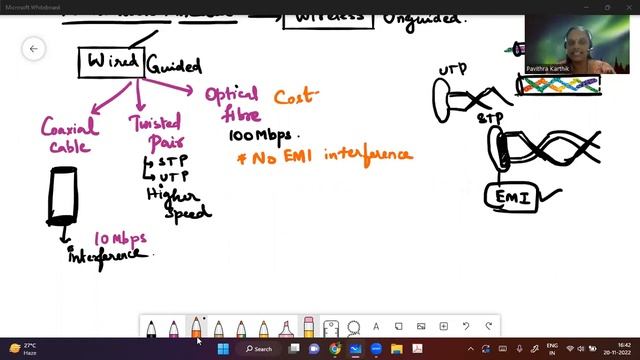Click the colorful twisted cable image
Image resolution: width=640 pixels, height=360 pixels.
point(558,85)
